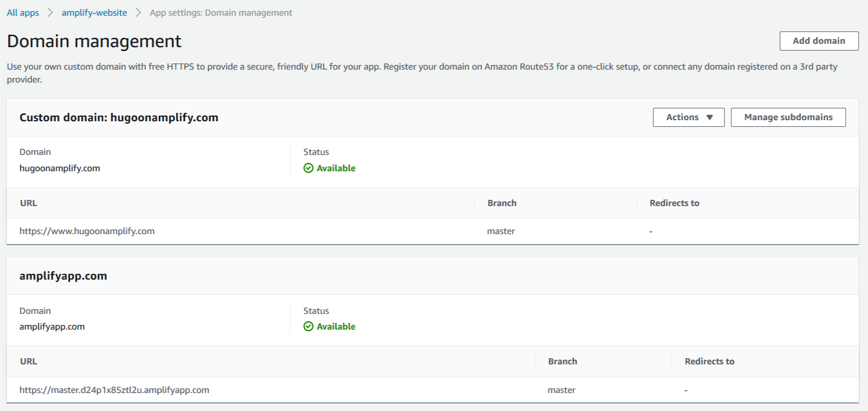Open the Actions dropdown
The height and width of the screenshot is (411, 868).
(688, 117)
